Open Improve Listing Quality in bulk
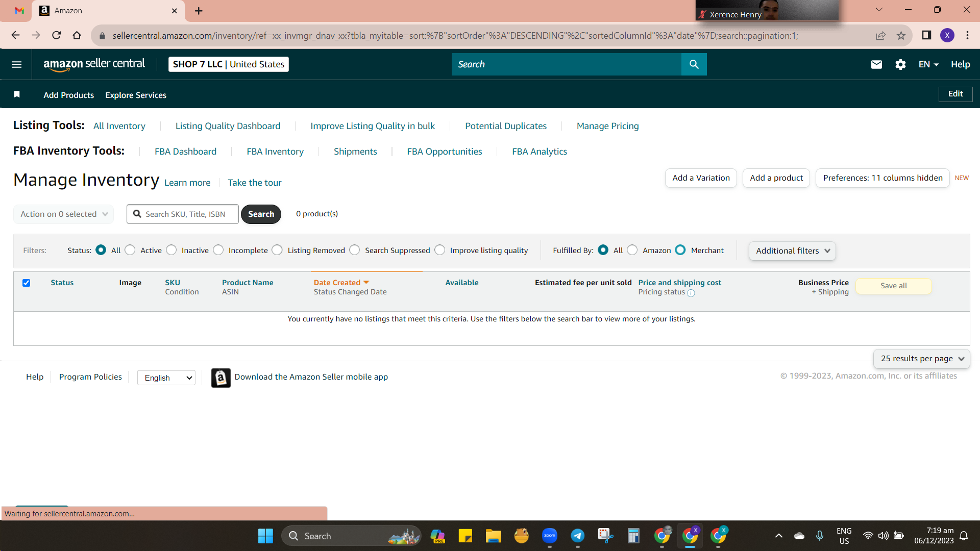Image resolution: width=980 pixels, height=551 pixels. [x=373, y=126]
